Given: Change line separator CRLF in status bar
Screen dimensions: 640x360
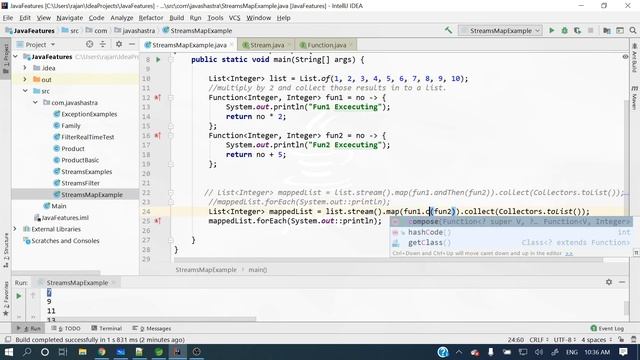Looking at the screenshot, I should click(x=538, y=340).
